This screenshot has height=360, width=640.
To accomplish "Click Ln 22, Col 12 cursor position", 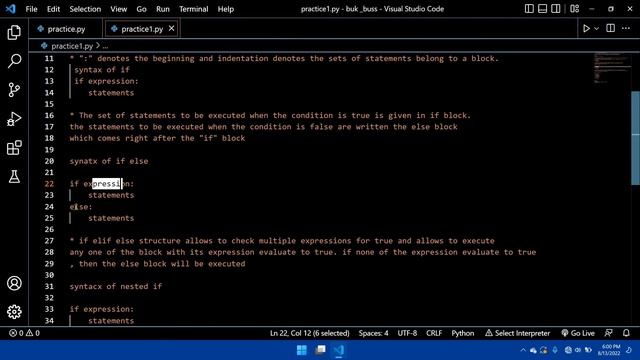I will click(x=309, y=333).
